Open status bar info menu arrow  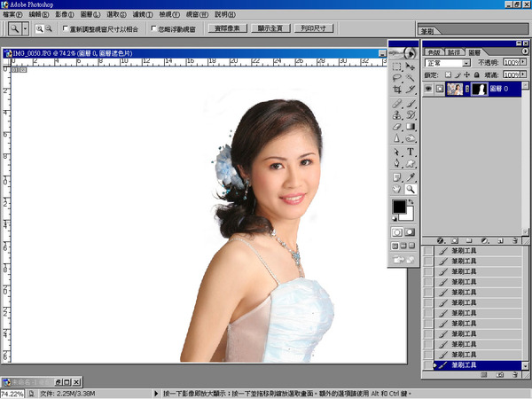156,394
